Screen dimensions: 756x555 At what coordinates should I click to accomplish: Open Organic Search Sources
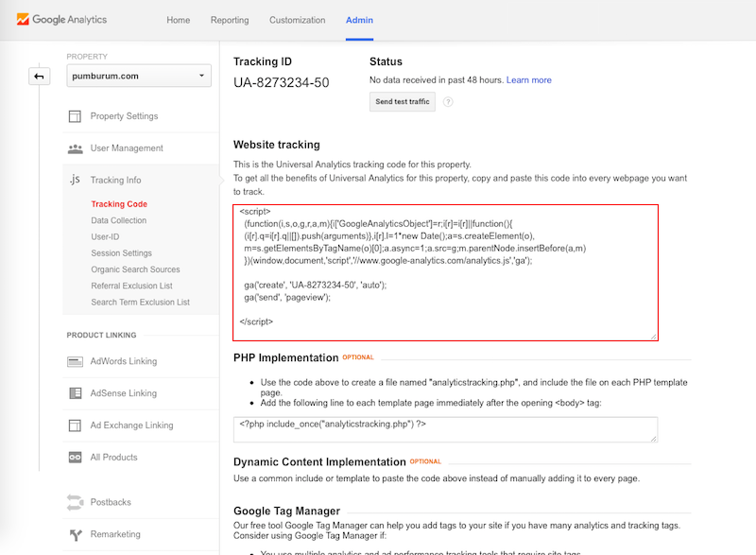(135, 269)
